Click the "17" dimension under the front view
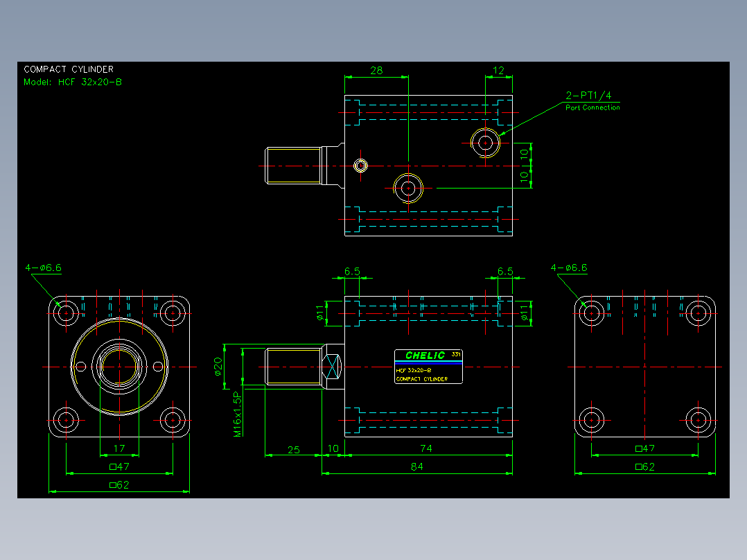The image size is (747, 560). tap(119, 448)
